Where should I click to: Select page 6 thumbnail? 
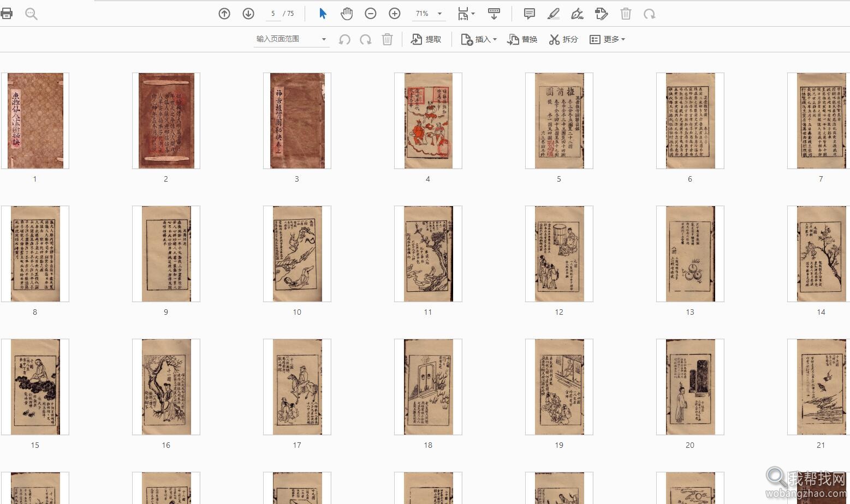[690, 121]
